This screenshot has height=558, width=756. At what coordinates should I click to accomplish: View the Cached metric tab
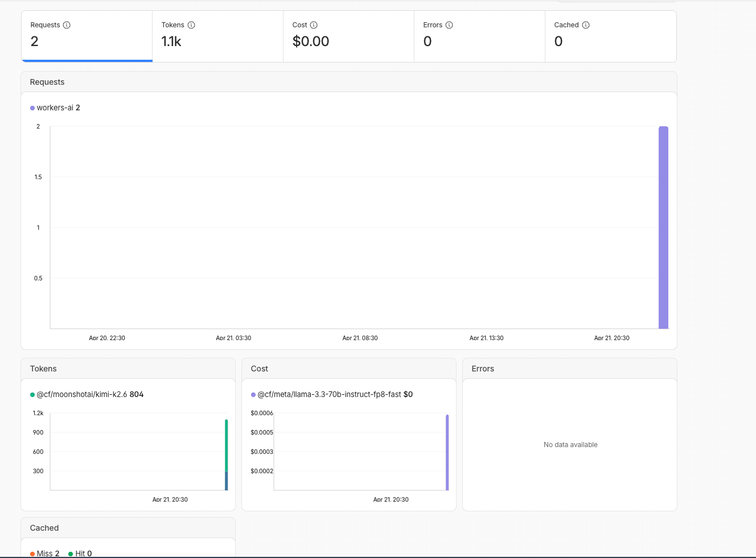[x=610, y=36]
